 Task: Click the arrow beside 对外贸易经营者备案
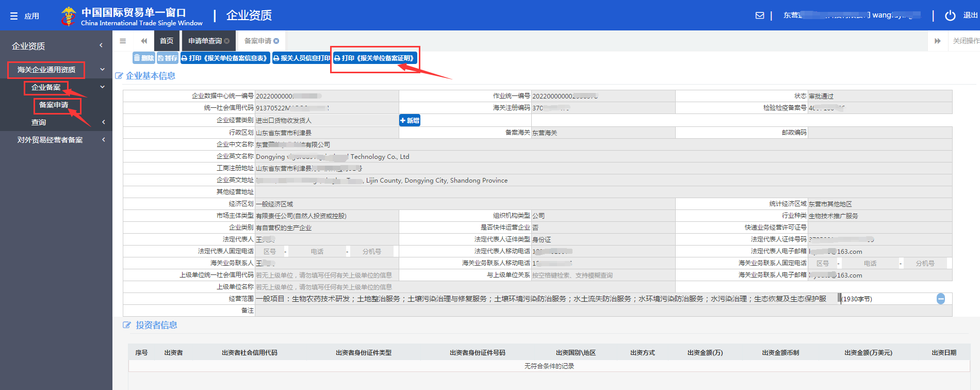pos(103,140)
